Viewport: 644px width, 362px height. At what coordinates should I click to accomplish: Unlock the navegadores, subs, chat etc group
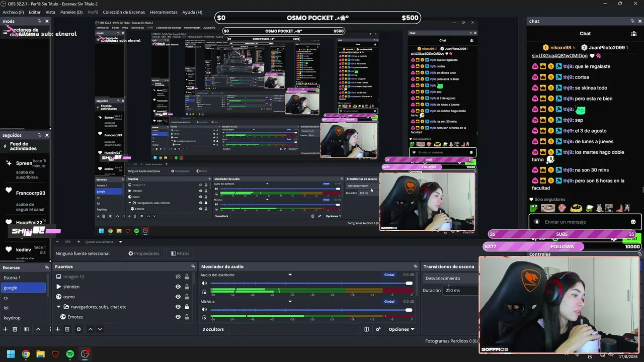tap(187, 307)
